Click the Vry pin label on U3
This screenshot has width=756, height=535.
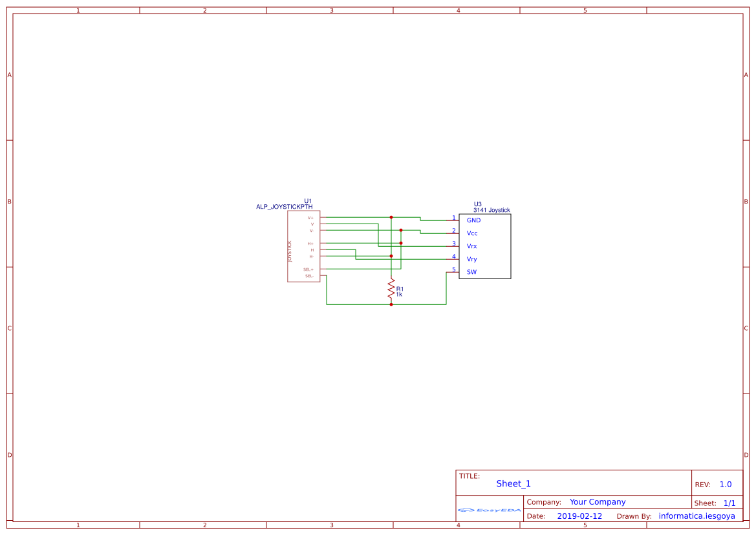[471, 259]
